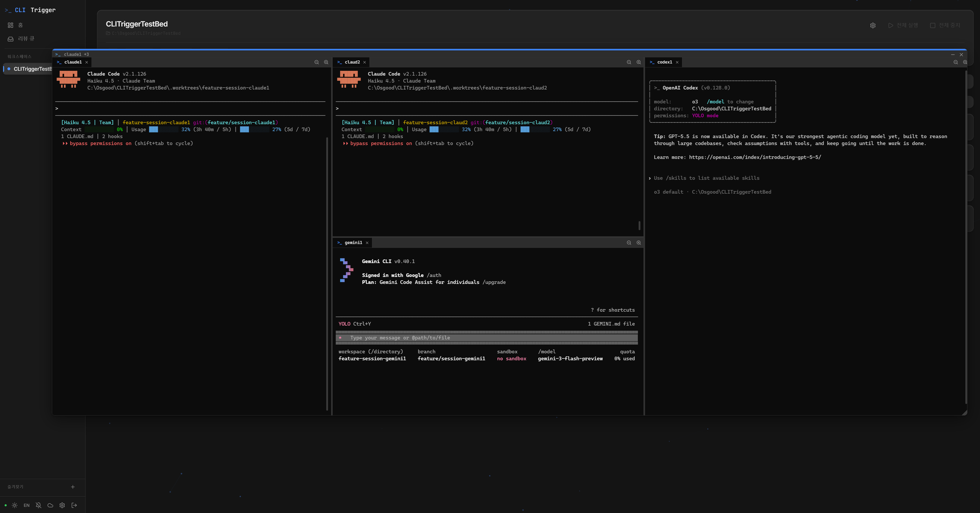Click the 'no sandbox' status value
Image resolution: width=980 pixels, height=513 pixels.
[512, 359]
